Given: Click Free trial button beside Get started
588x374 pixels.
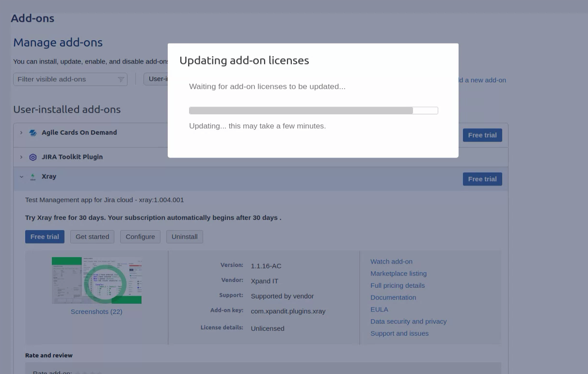Looking at the screenshot, I should (x=45, y=236).
